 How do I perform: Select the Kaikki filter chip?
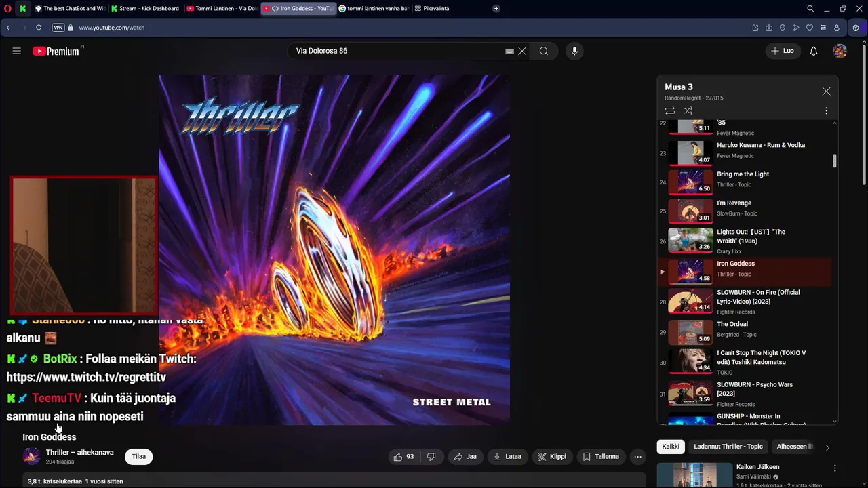coord(671,447)
